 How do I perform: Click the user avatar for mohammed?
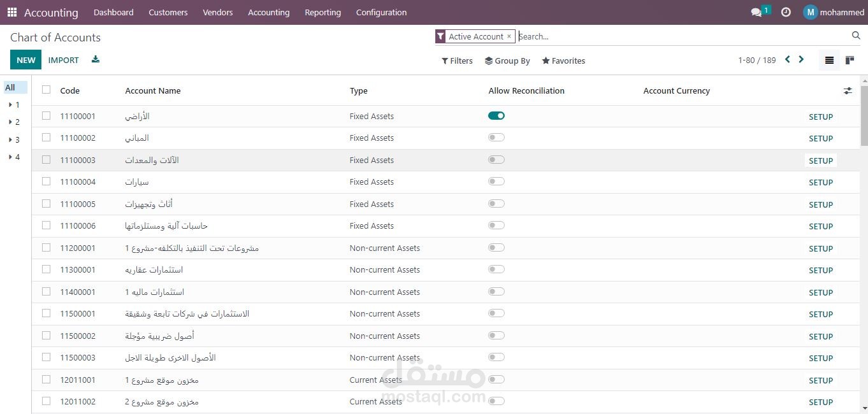click(x=810, y=12)
